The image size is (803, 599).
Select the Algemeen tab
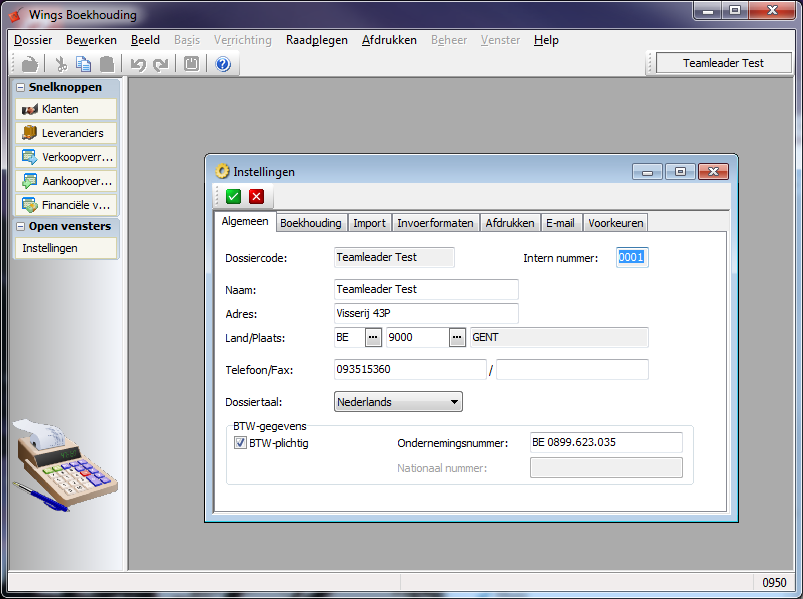coord(245,221)
